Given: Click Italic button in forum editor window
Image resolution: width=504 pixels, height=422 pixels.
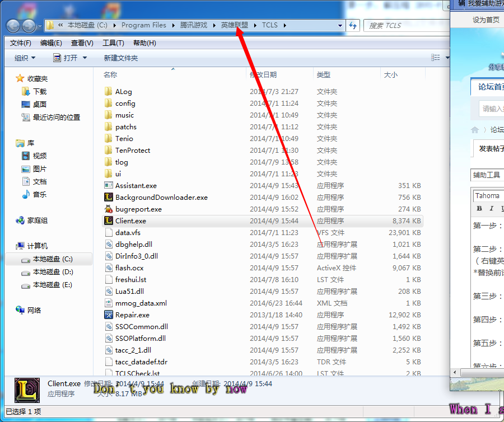Looking at the screenshot, I should pyautogui.click(x=491, y=208).
